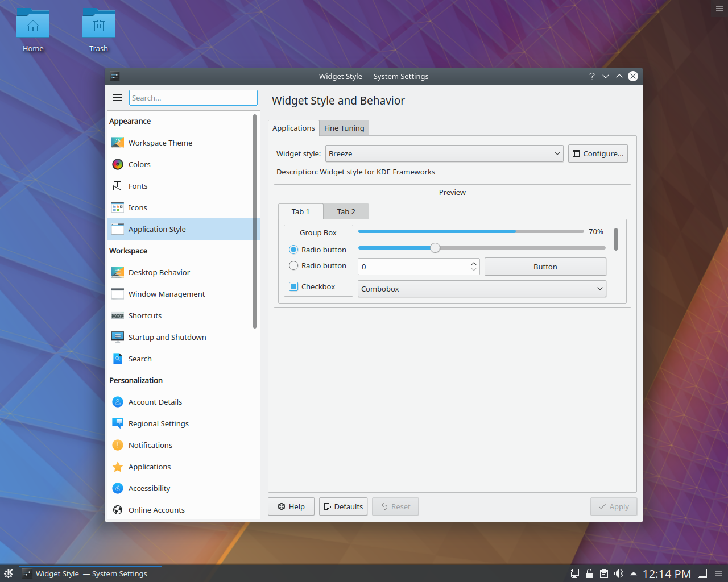Screen dimensions: 728x582
Task: Click the Defaults button
Action: coord(343,506)
